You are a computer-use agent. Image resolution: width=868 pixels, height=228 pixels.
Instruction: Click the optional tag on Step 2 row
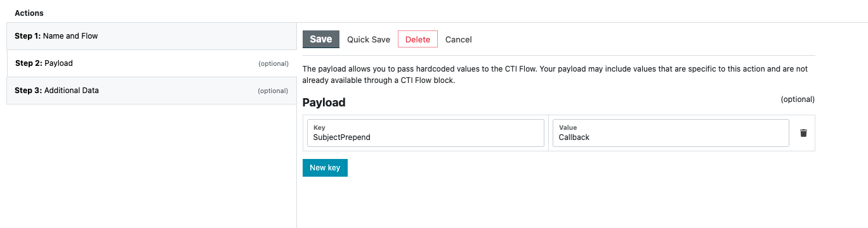[273, 64]
